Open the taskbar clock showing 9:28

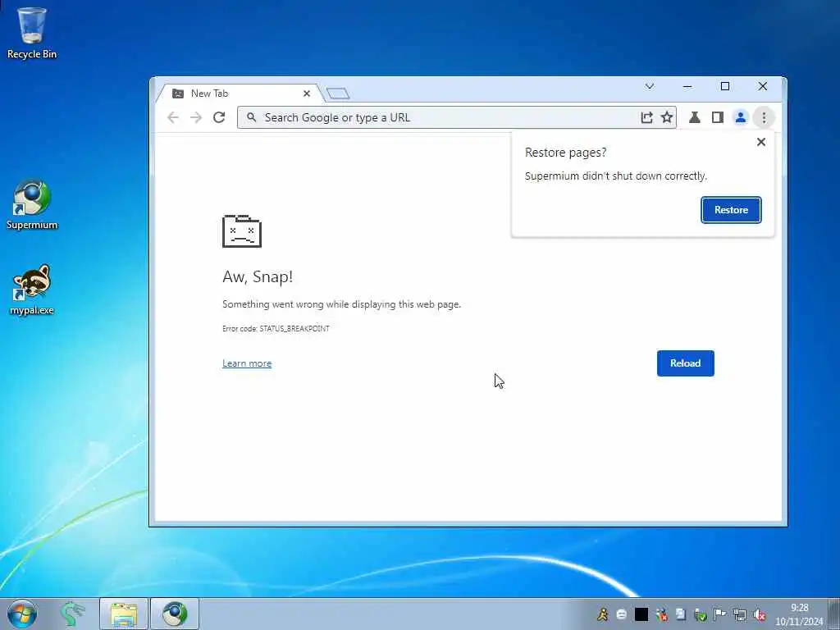click(799, 614)
